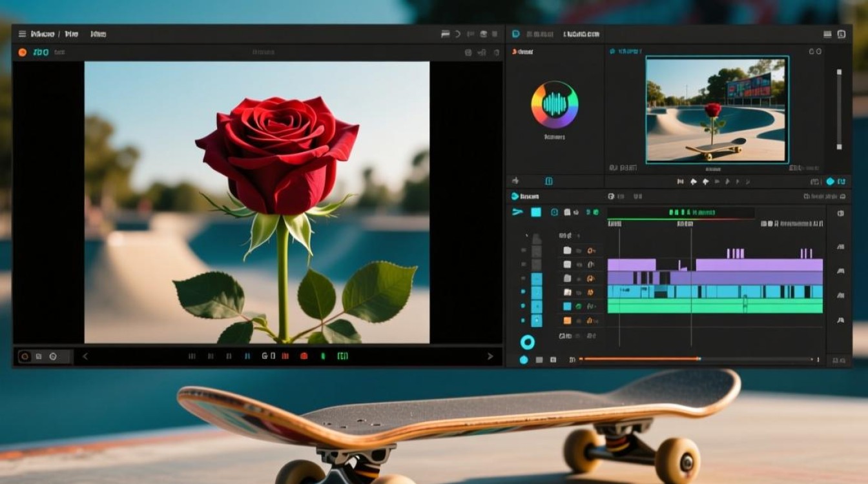Click the green round icon in the track header
Image resolution: width=868 pixels, height=484 pixels.
pos(579,307)
